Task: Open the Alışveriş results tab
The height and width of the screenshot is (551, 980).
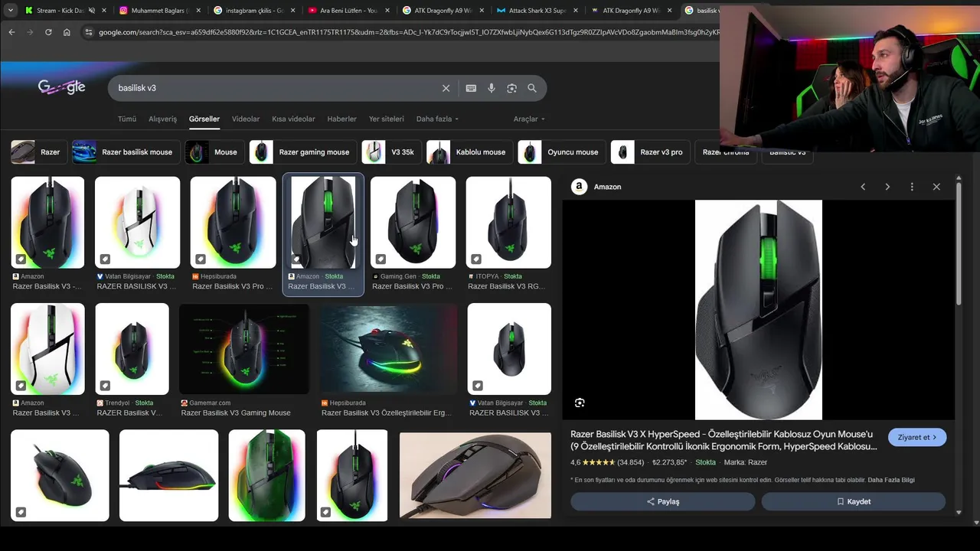Action: coord(162,119)
